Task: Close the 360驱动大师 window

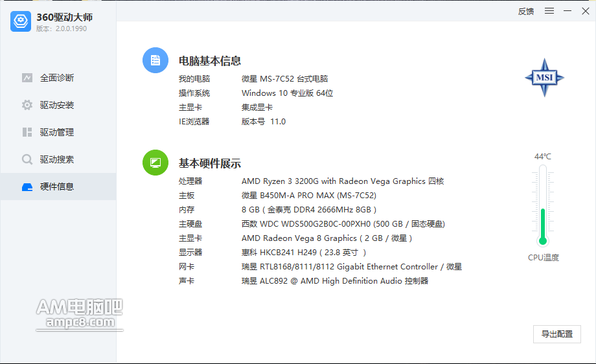Action: 586,11
